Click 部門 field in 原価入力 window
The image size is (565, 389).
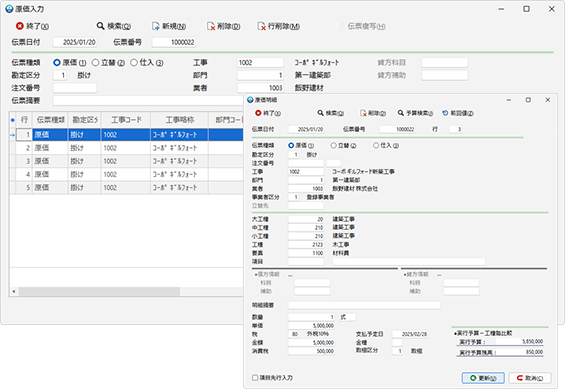pos(260,75)
